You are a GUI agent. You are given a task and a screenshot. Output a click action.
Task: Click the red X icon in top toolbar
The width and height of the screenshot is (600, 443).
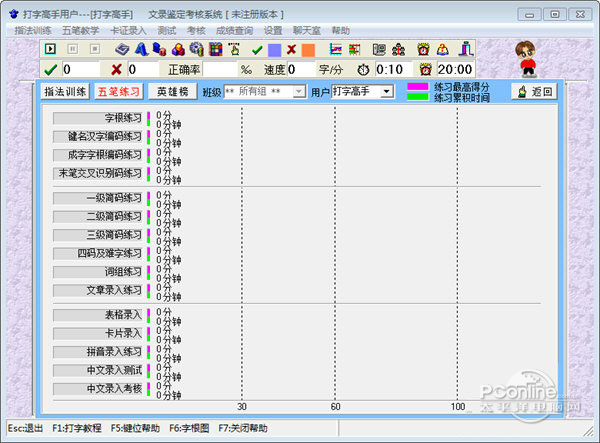click(292, 49)
